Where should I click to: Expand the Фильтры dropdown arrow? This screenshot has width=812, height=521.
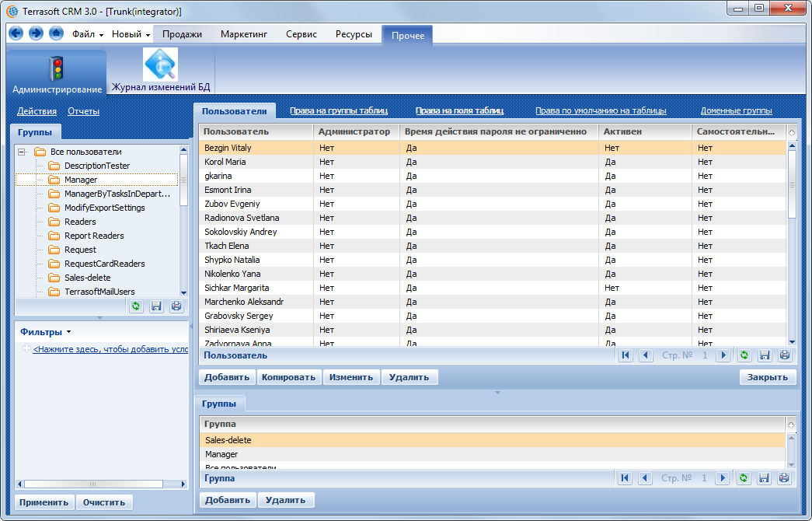[69, 332]
